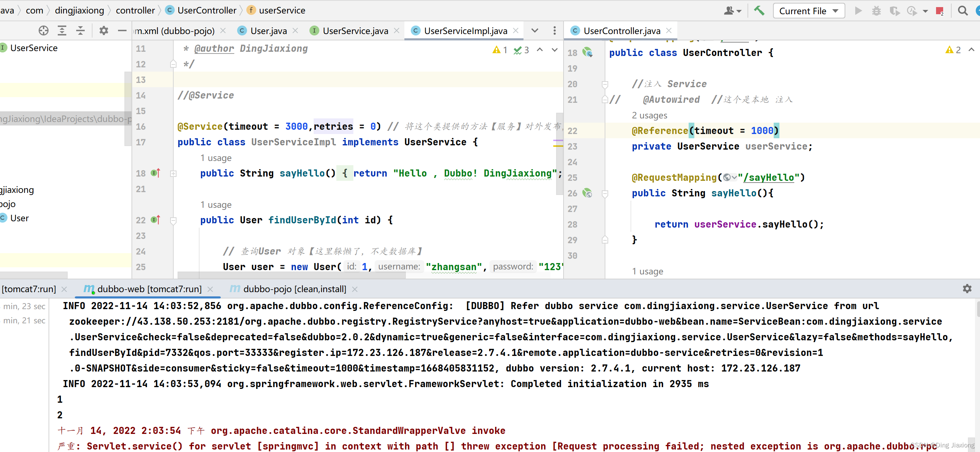Click the request mapping gutter icon on line 26
Image resolution: width=980 pixels, height=452 pixels.
pos(588,193)
